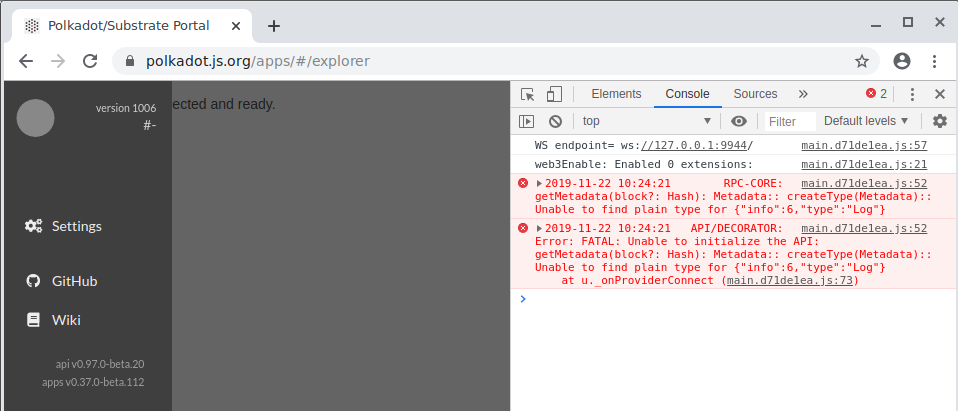Reload the page with refresh icon
This screenshot has height=411, width=958.
[x=90, y=61]
